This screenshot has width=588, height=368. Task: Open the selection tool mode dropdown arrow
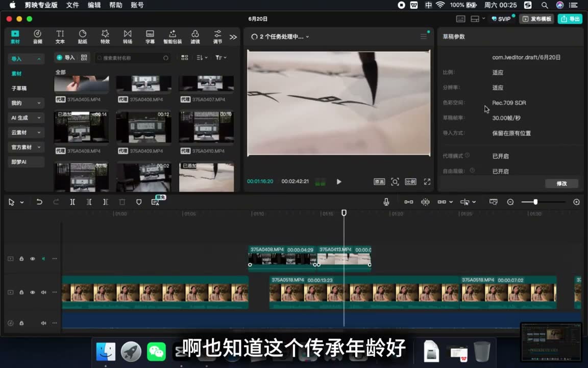(x=22, y=202)
